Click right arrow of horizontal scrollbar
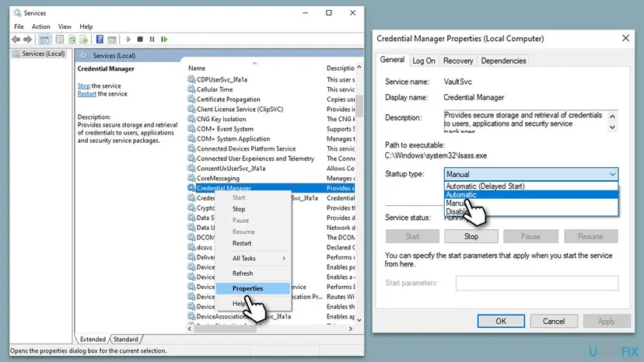 click(350, 329)
